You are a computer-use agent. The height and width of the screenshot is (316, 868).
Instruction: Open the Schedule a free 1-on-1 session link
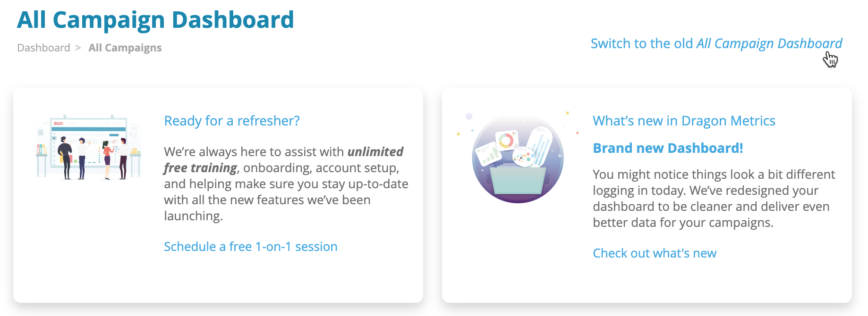click(x=250, y=247)
